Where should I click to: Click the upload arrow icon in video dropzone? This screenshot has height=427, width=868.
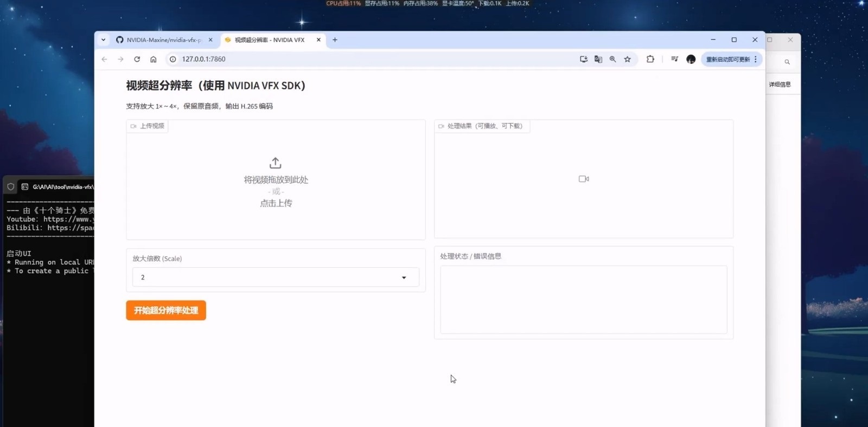click(x=276, y=163)
